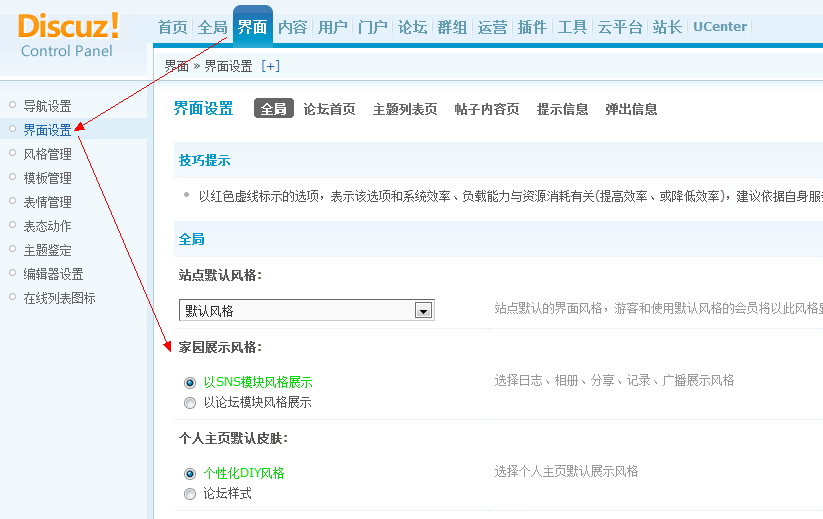Image resolution: width=823 pixels, height=519 pixels.
Task: Click the 全局 section heading
Action: pos(192,239)
